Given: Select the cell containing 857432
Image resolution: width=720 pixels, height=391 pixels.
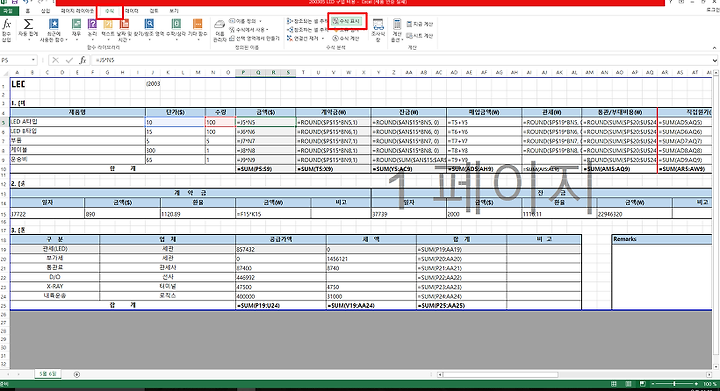Looking at the screenshot, I should (x=281, y=249).
